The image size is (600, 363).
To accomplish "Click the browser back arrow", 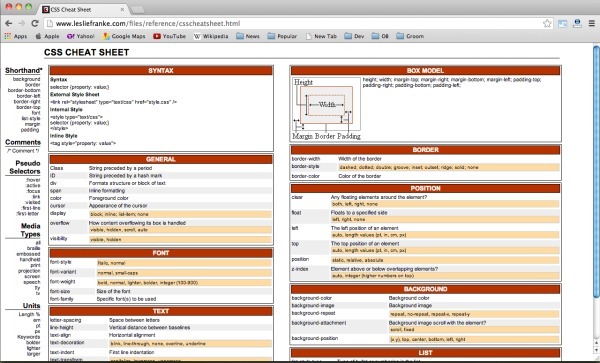I will (x=8, y=23).
